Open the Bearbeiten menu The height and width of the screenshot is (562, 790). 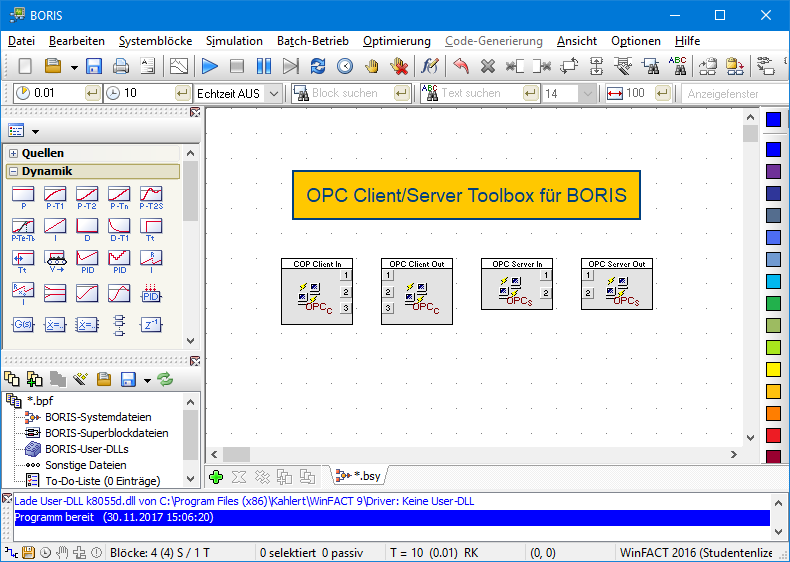[x=77, y=41]
